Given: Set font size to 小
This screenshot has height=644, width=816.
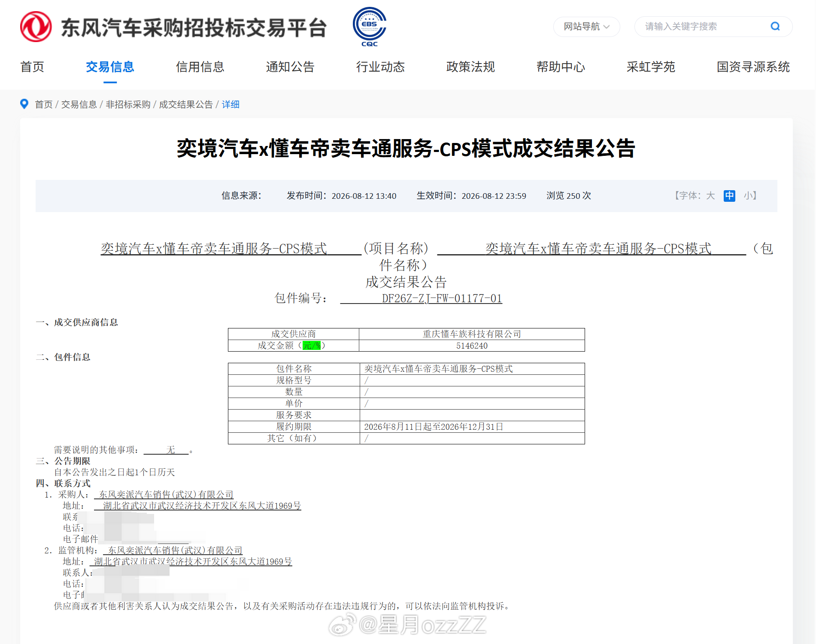Looking at the screenshot, I should click(748, 196).
